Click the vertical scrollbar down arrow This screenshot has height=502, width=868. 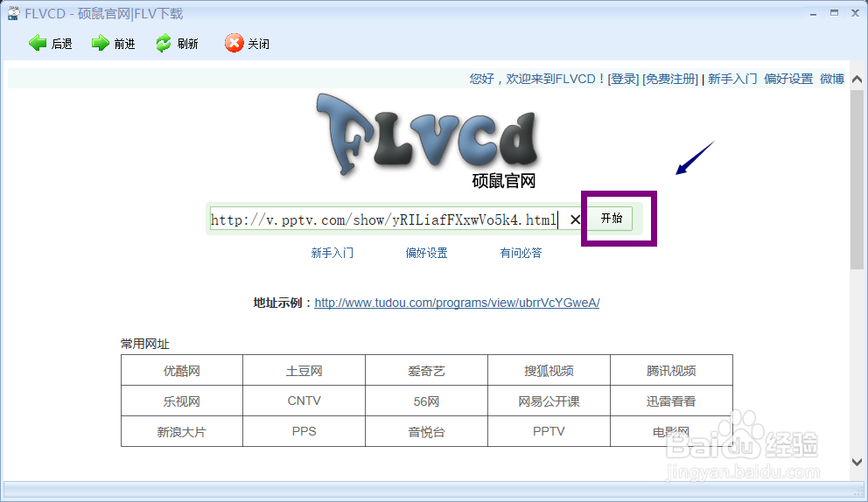tap(857, 462)
